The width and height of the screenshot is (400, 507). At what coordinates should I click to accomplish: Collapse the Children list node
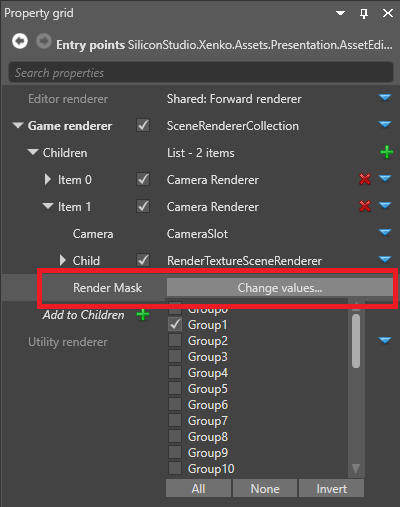pos(33,152)
